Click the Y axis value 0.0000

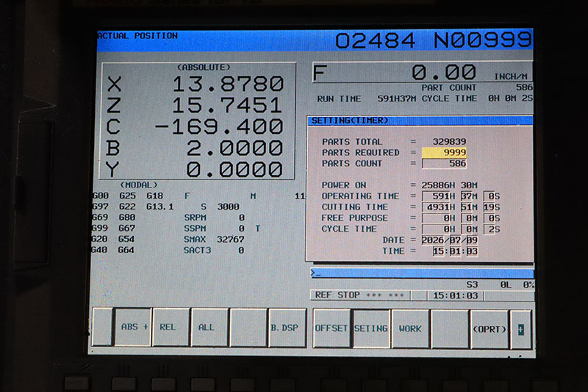(234, 170)
